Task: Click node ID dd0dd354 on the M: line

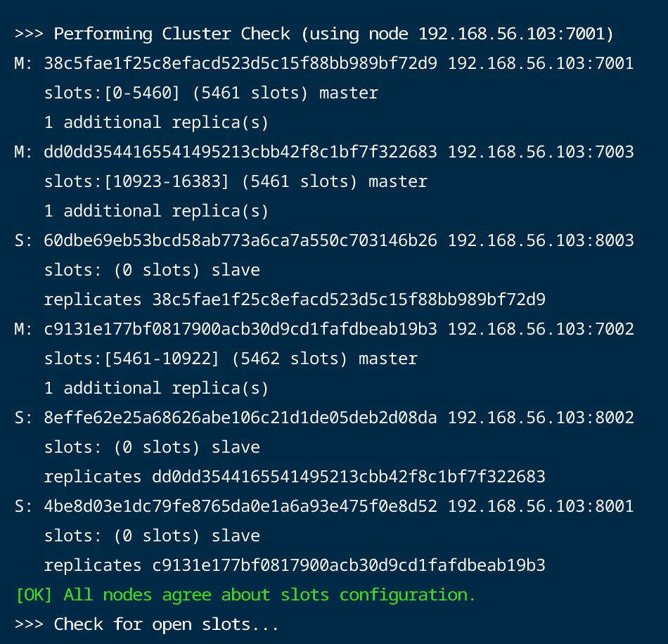Action: [x=240, y=152]
